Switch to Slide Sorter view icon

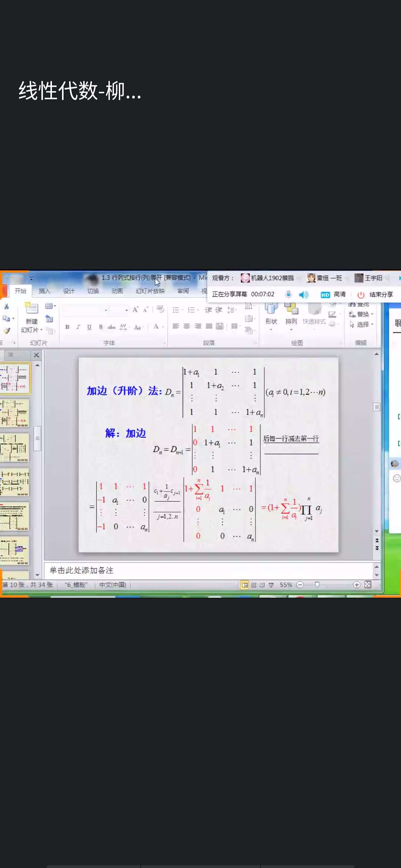click(254, 585)
